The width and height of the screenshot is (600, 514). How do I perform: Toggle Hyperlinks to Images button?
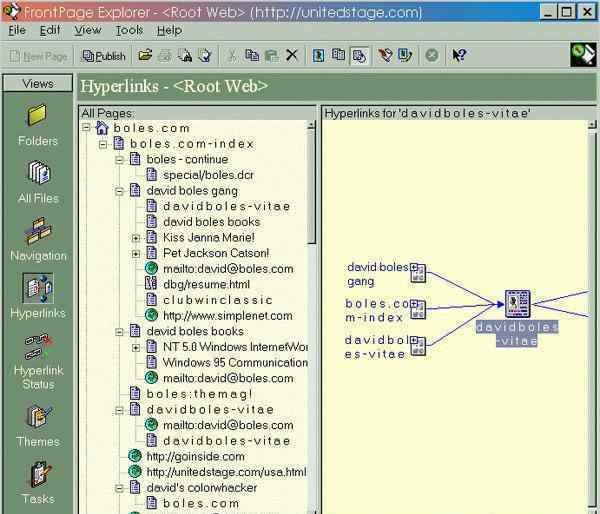319,56
